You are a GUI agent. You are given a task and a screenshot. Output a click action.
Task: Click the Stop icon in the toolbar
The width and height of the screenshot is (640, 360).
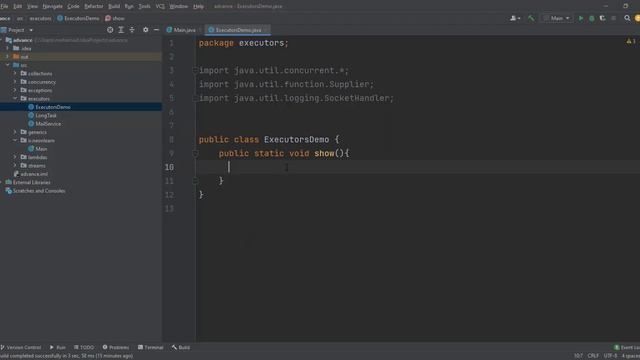pos(613,18)
